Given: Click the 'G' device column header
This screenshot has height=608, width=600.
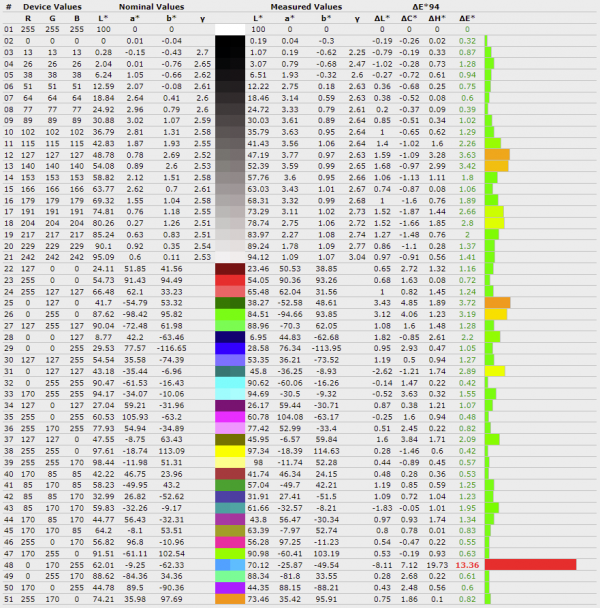Looking at the screenshot, I should tap(52, 18).
